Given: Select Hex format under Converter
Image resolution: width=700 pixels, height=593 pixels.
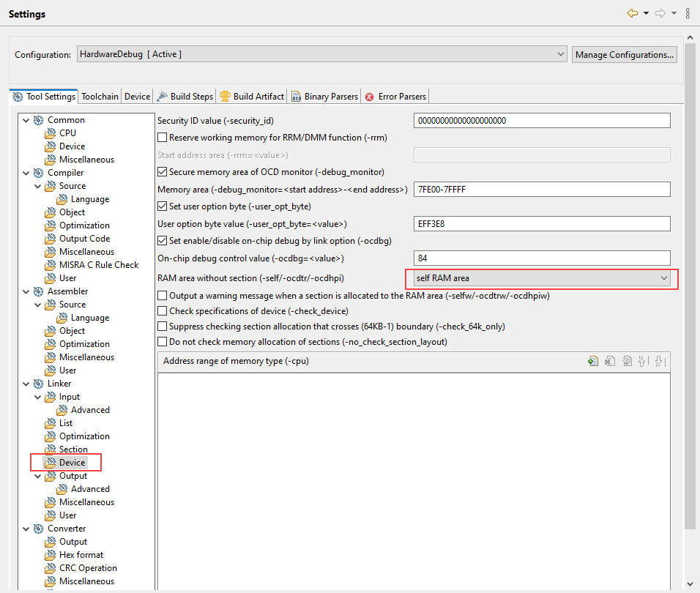Looking at the screenshot, I should [x=81, y=555].
